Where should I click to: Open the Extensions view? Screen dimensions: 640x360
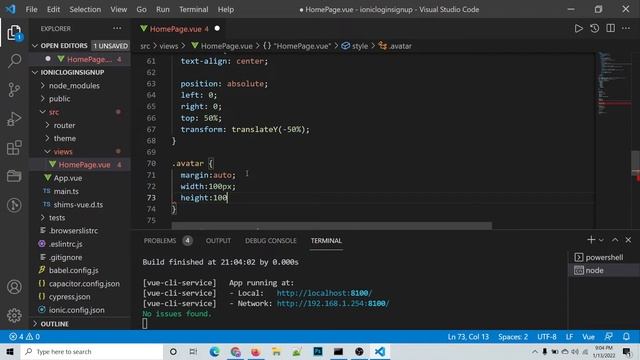[x=14, y=147]
